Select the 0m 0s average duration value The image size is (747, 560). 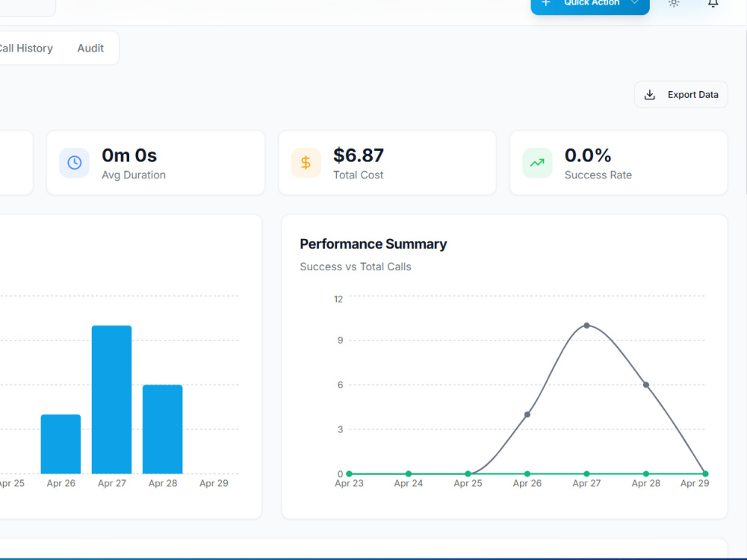[x=129, y=155]
